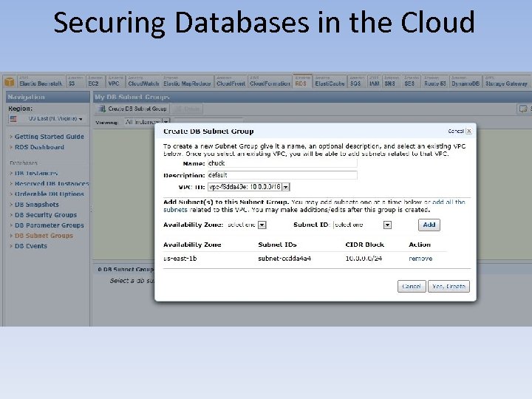Click the Add subnet button

[x=429, y=225]
